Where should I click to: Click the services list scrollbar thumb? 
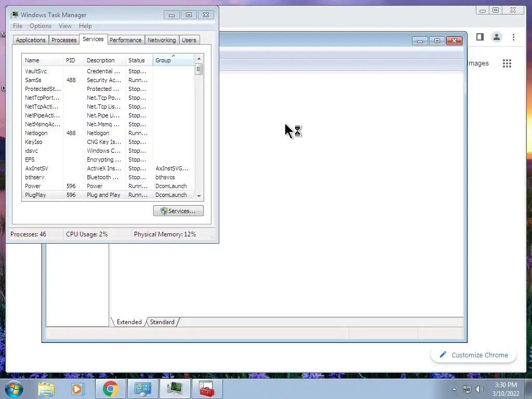coord(199,70)
